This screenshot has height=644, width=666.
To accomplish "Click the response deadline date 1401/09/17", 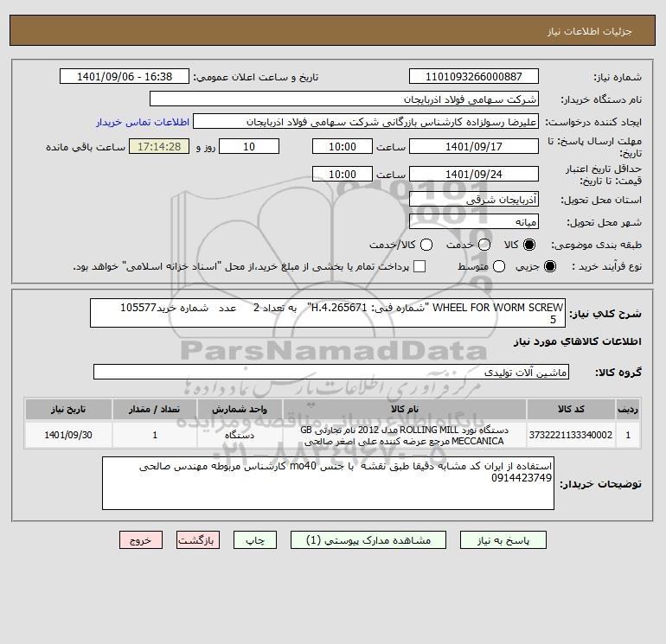I will [x=474, y=146].
